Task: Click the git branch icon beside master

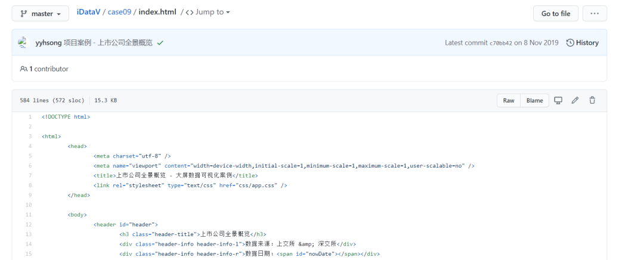Action: click(x=23, y=14)
